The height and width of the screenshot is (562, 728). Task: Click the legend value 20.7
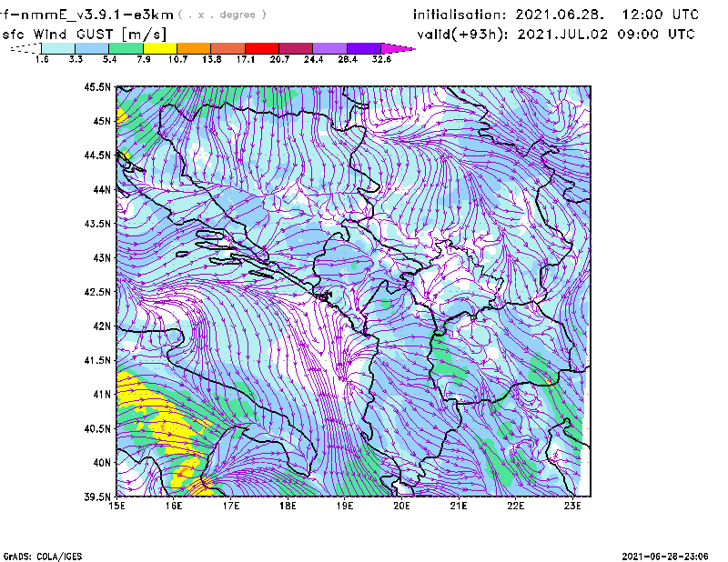coord(279,59)
